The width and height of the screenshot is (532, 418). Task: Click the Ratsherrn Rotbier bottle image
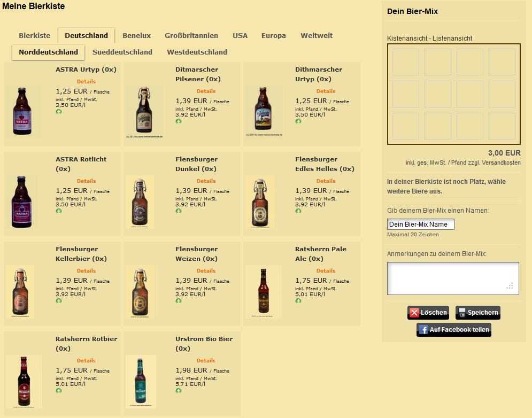[24, 382]
